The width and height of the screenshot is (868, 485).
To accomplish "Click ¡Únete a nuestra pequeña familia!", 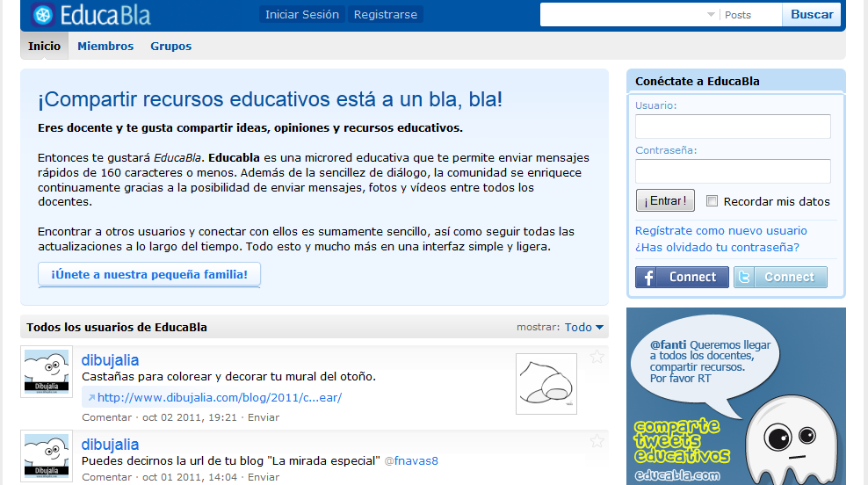I will 149,275.
